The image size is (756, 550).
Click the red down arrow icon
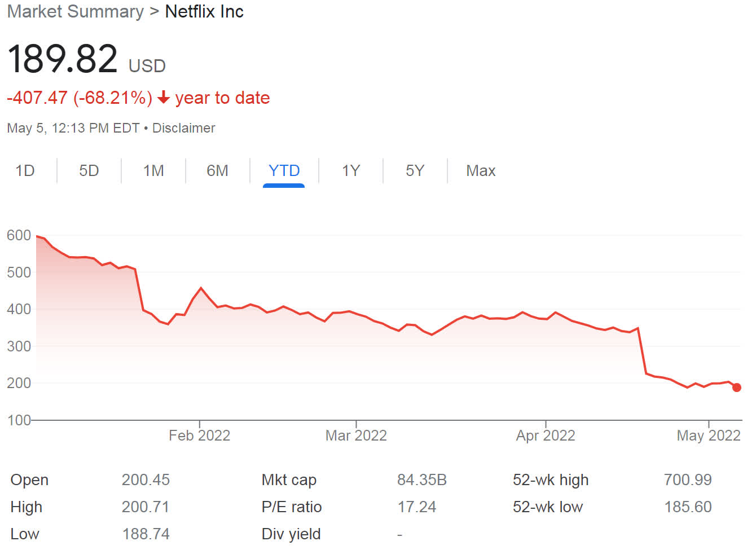164,98
